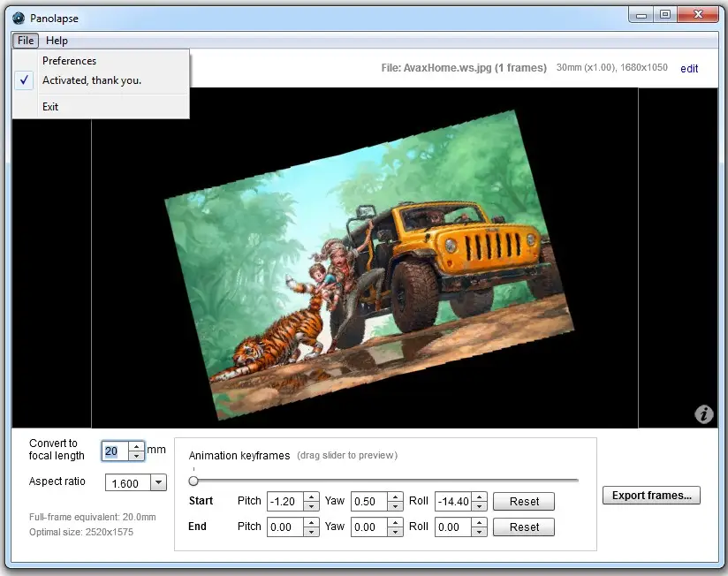
Task: Select the 'Activated, thank you.' menu entry
Action: [x=101, y=80]
